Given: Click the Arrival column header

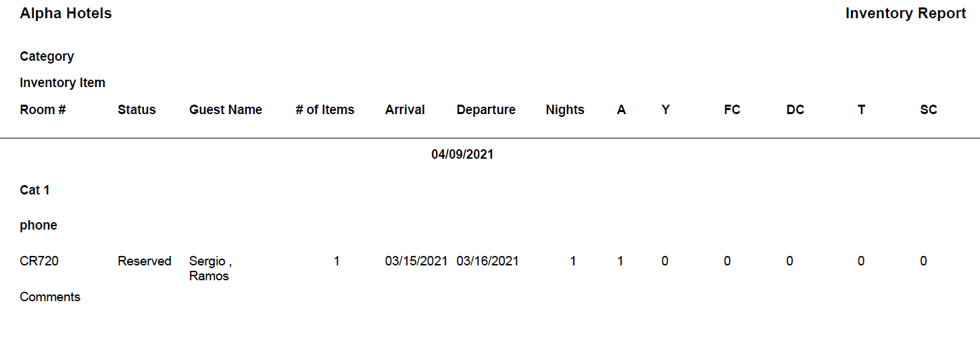Looking at the screenshot, I should point(405,110).
